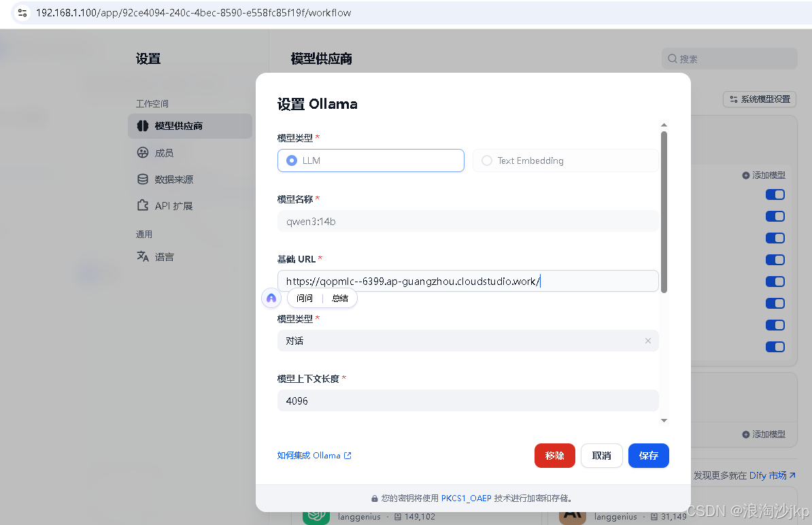The image size is (812, 525).
Task: Click the dialog scrollbar down arrow
Action: click(x=664, y=420)
